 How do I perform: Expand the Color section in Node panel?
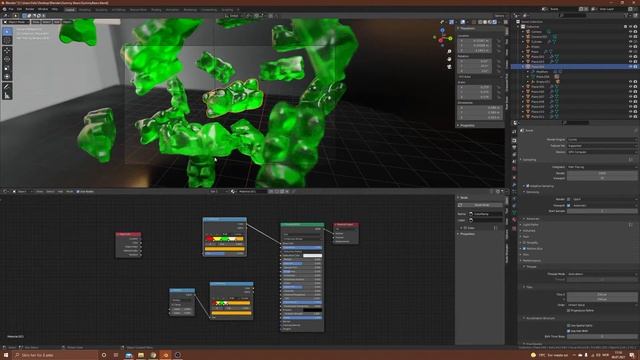click(461, 228)
